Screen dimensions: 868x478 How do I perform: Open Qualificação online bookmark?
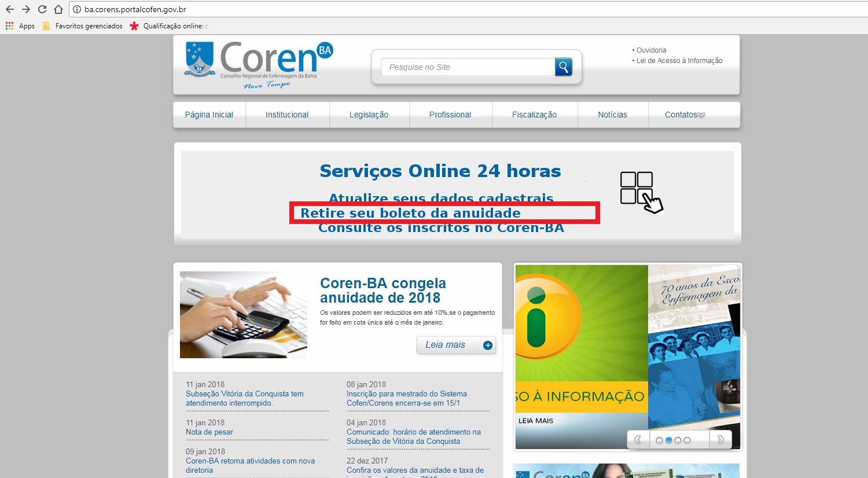tap(168, 26)
